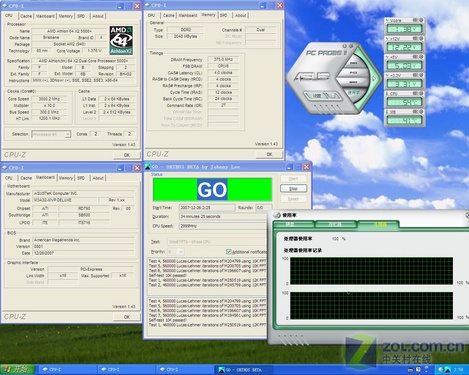Click the round icon beside the 使用率 window title
Screen dimensions: 469x375
(x=277, y=215)
